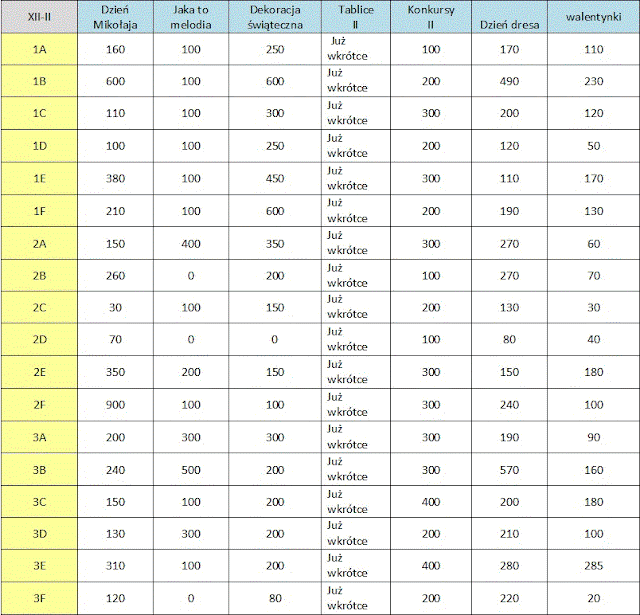Click 260 in row 2B Dzień Mikołaja
This screenshot has width=640, height=615.
(116, 275)
